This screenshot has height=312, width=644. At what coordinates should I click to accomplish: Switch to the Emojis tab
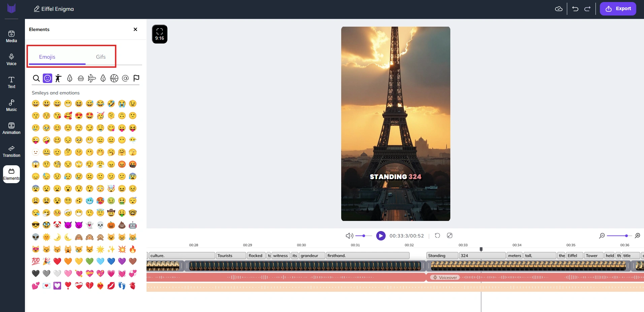point(47,57)
